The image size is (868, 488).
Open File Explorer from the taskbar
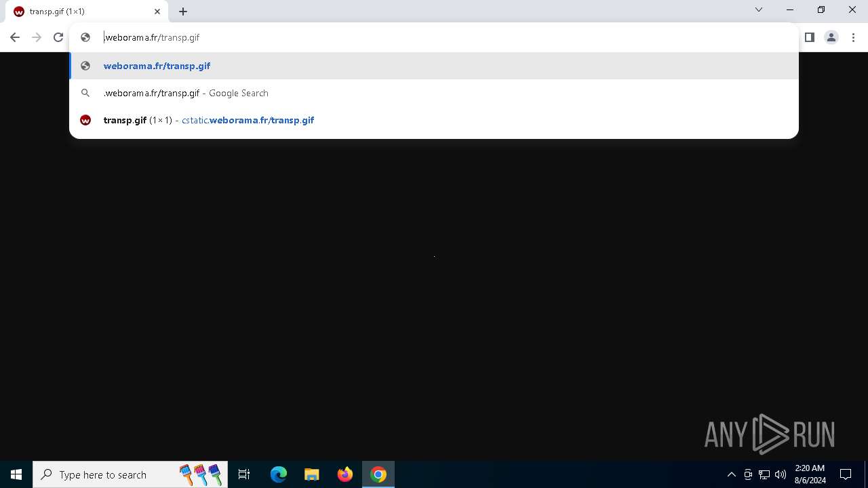312,474
